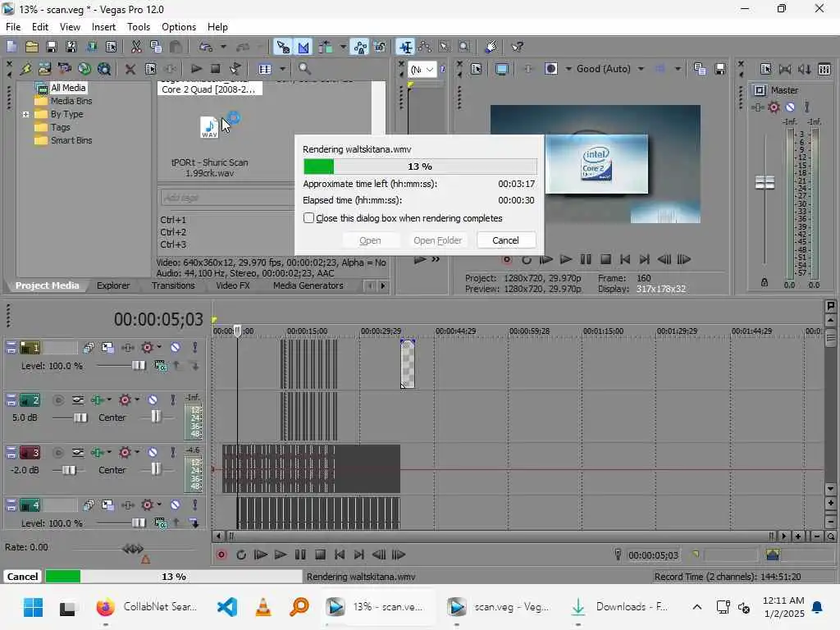Click Capture Video camera icon

point(64,69)
